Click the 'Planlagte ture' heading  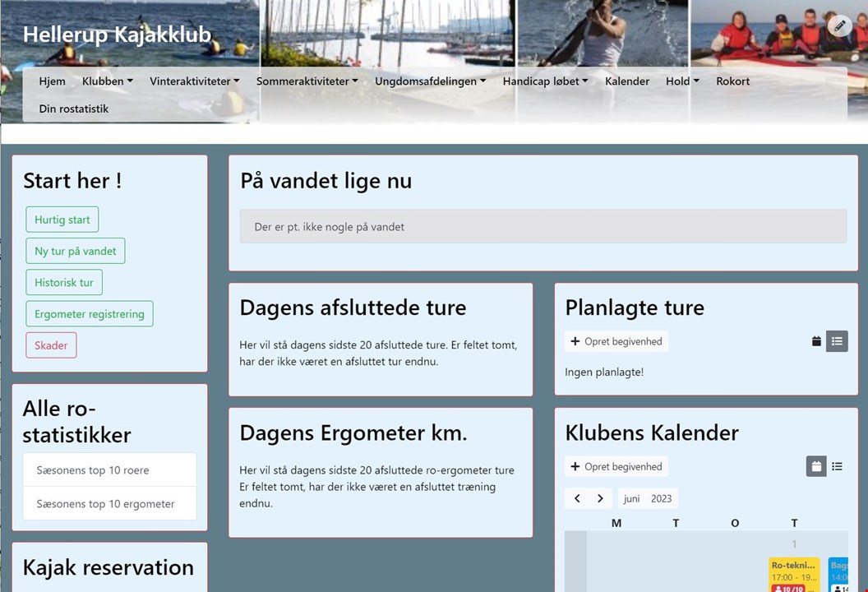pyautogui.click(x=635, y=308)
